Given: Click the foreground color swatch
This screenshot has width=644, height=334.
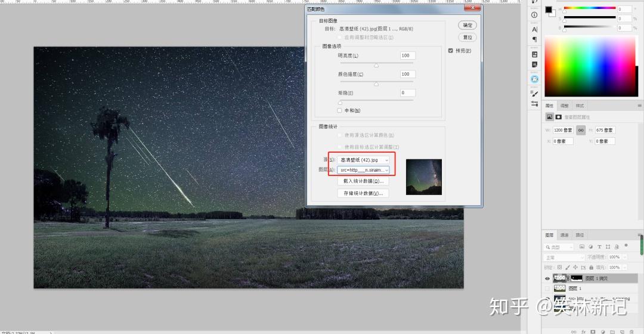Looking at the screenshot, I should pos(549,10).
